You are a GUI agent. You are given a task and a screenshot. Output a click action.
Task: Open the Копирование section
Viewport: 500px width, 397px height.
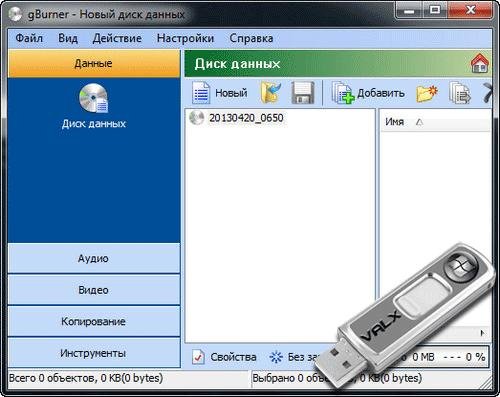pyautogui.click(x=94, y=321)
